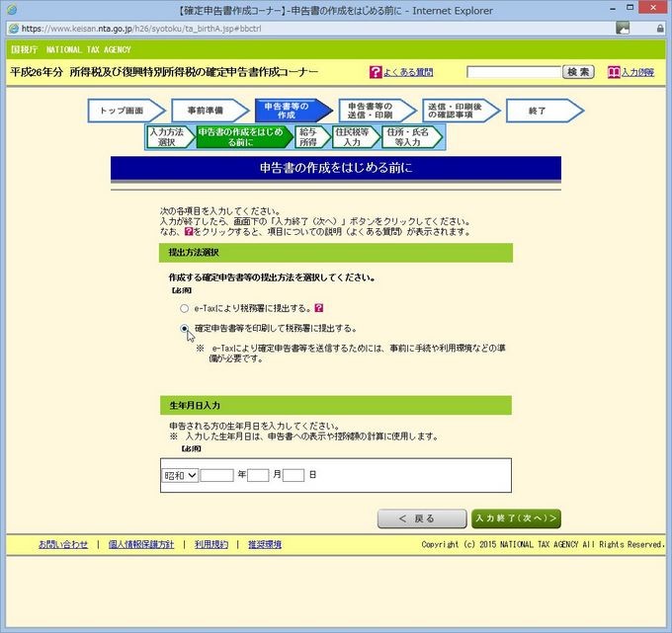Open the 事前準備 step
Viewport: 672px width, 633px height.
point(205,111)
